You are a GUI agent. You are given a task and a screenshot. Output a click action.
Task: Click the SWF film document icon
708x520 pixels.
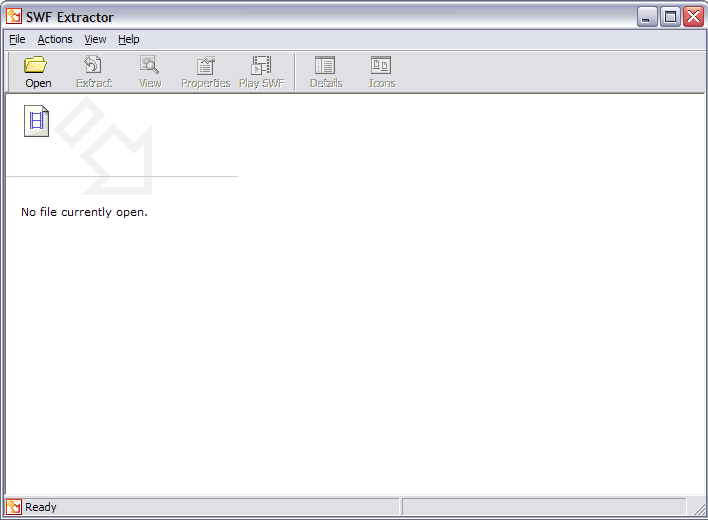coord(36,121)
